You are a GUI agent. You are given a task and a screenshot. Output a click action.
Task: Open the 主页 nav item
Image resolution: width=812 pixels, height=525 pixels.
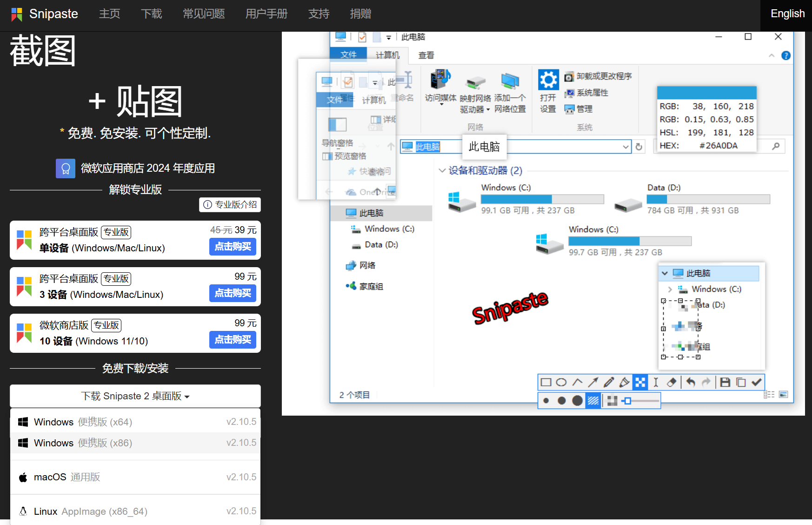(110, 14)
